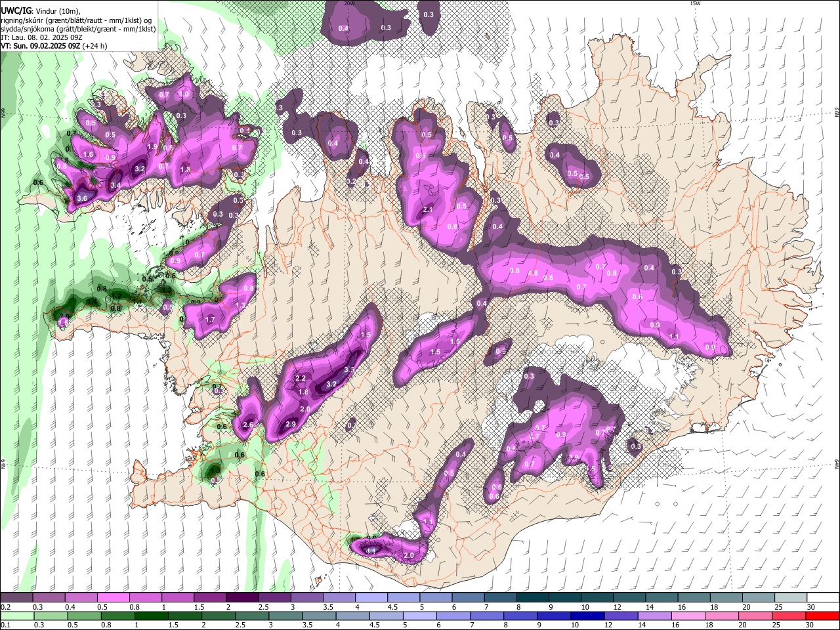Select the bright pink 0.5 swatch in the snow legend
Viewport: 840px width, 630px height.
[113, 597]
